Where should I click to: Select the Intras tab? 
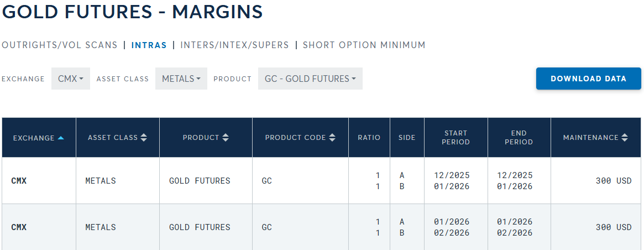149,45
